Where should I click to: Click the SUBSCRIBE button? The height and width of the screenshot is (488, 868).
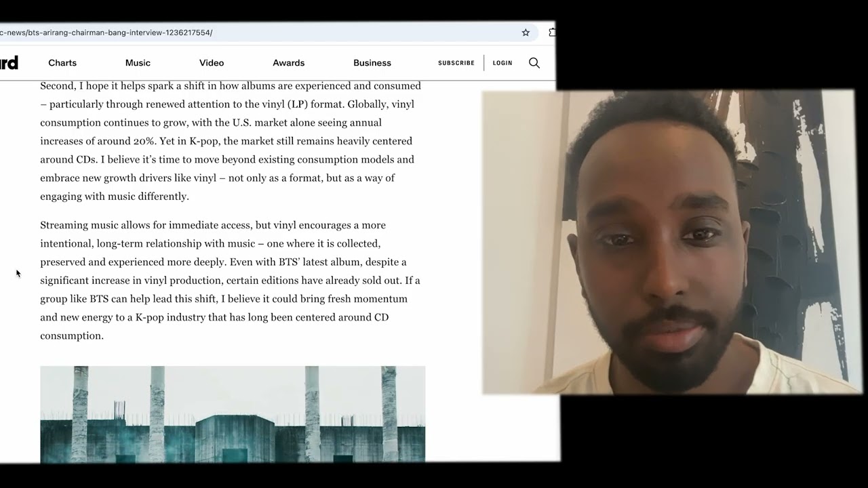click(x=456, y=63)
